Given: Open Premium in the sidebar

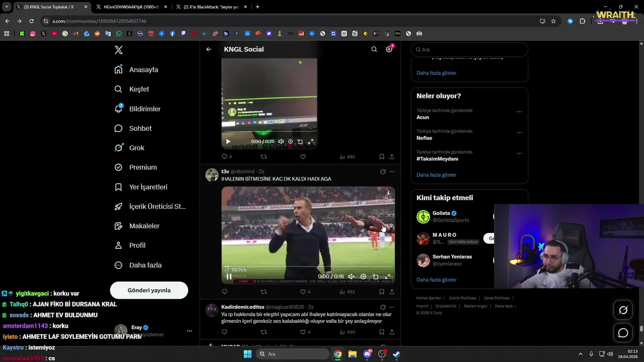Looking at the screenshot, I should tap(135, 167).
